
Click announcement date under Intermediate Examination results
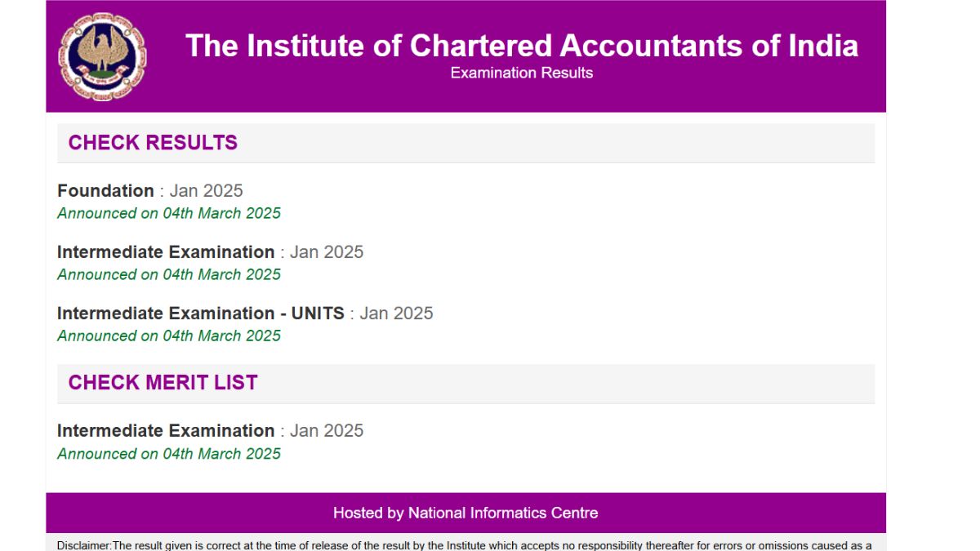(168, 274)
